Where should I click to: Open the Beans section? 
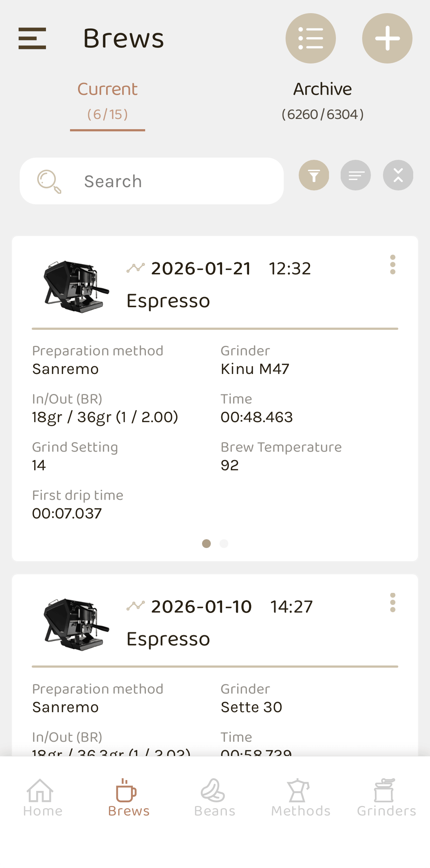tap(214, 798)
